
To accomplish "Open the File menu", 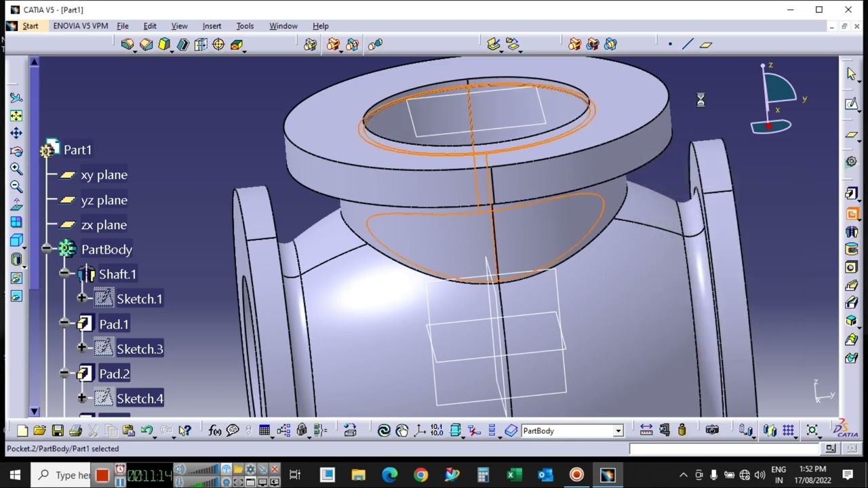I will click(123, 26).
